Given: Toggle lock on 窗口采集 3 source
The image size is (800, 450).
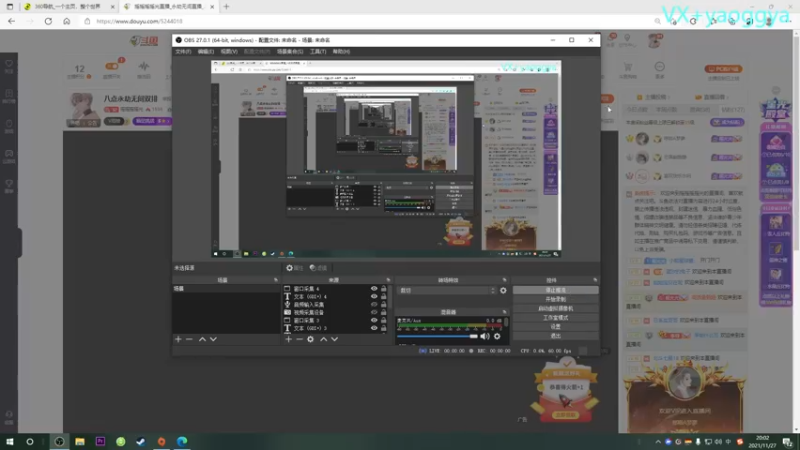Looking at the screenshot, I should click(384, 320).
